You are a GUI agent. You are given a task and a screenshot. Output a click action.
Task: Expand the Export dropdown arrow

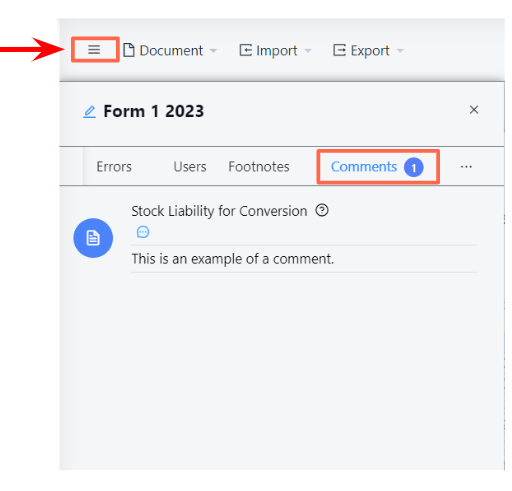click(x=400, y=51)
